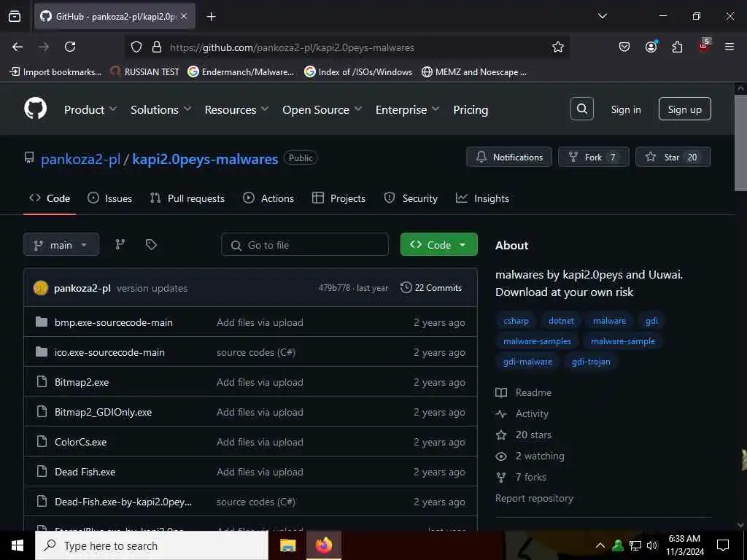Open Windows notification center icon
This screenshot has height=560, width=747.
pos(723,545)
